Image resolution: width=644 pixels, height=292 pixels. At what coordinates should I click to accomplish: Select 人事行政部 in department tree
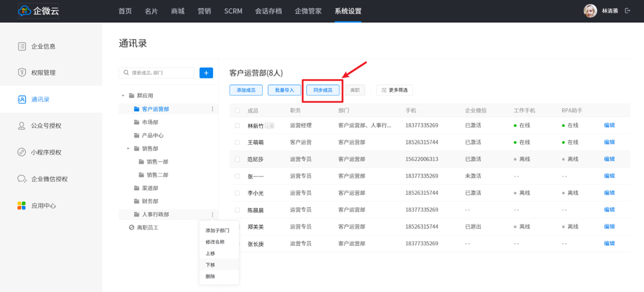[155, 214]
